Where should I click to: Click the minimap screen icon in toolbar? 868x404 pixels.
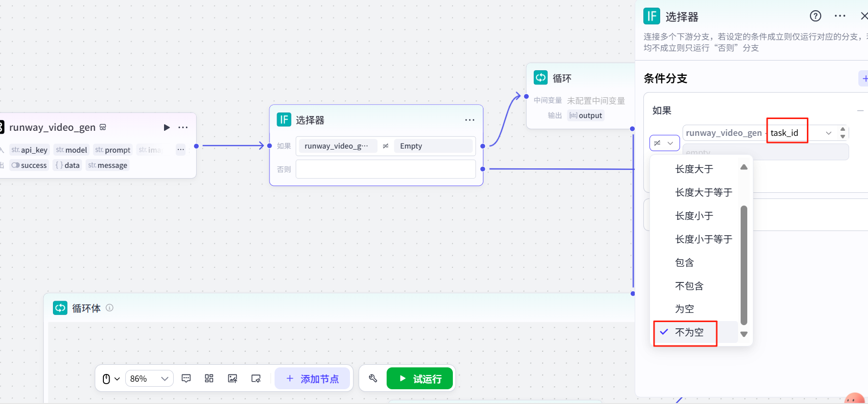tap(256, 379)
